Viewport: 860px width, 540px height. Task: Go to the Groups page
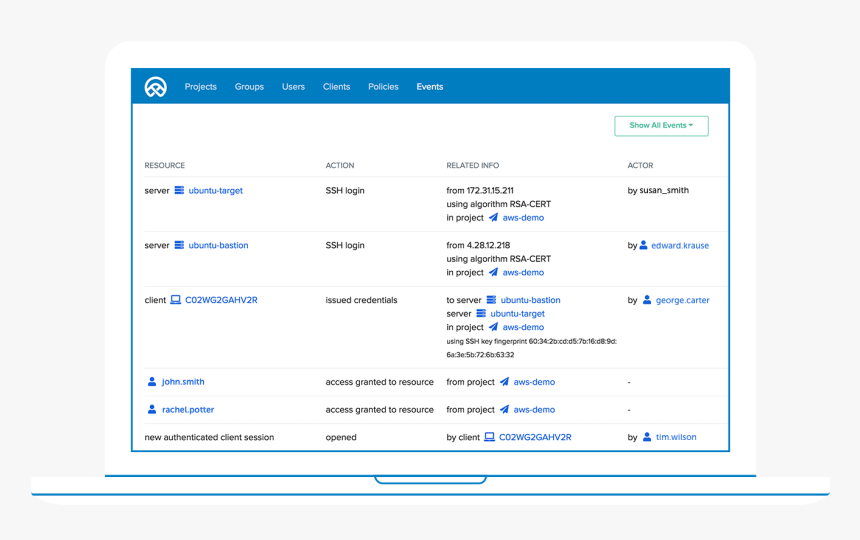tap(249, 87)
